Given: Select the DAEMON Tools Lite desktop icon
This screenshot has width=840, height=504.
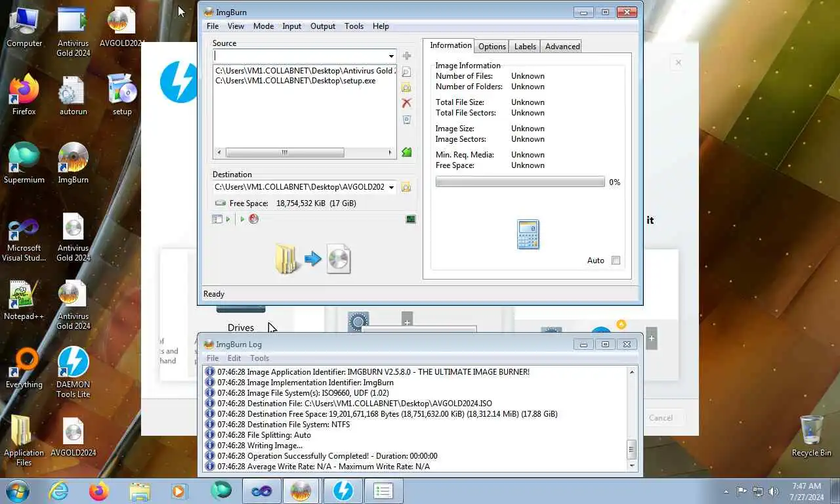Looking at the screenshot, I should pyautogui.click(x=73, y=372).
